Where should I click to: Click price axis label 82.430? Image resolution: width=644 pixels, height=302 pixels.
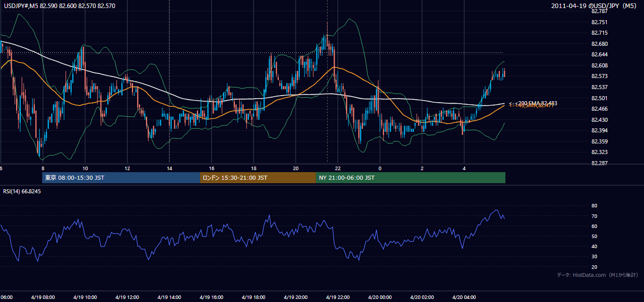coord(599,120)
